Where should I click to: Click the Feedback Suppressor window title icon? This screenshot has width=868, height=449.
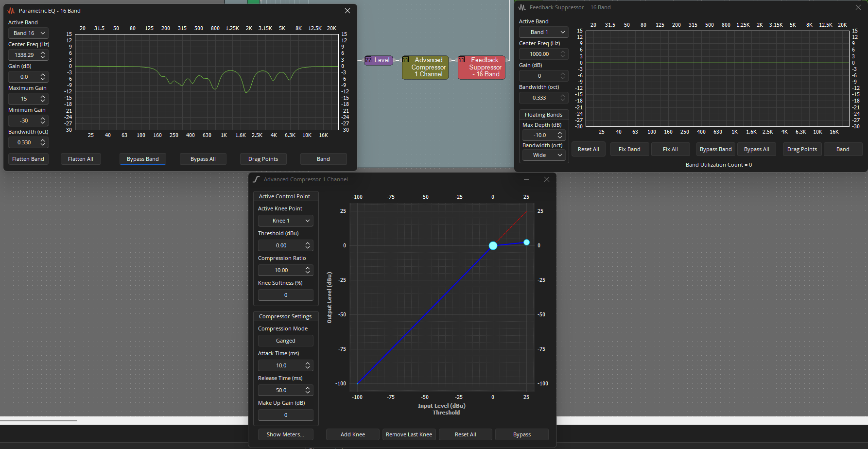[522, 7]
